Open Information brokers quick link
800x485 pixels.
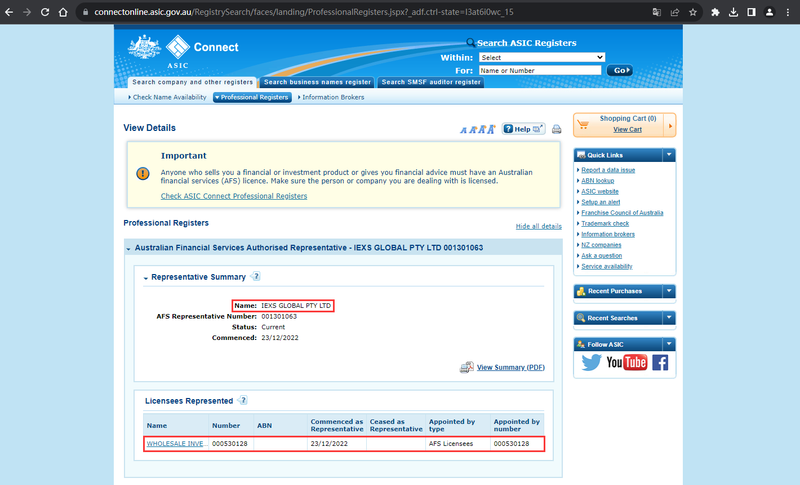tap(608, 234)
